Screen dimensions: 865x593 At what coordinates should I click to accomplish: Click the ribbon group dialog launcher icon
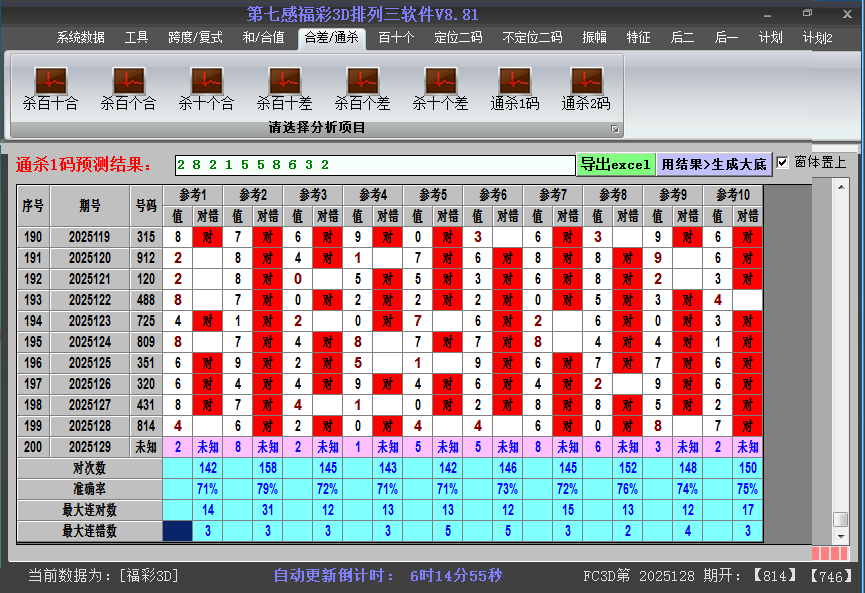click(615, 129)
